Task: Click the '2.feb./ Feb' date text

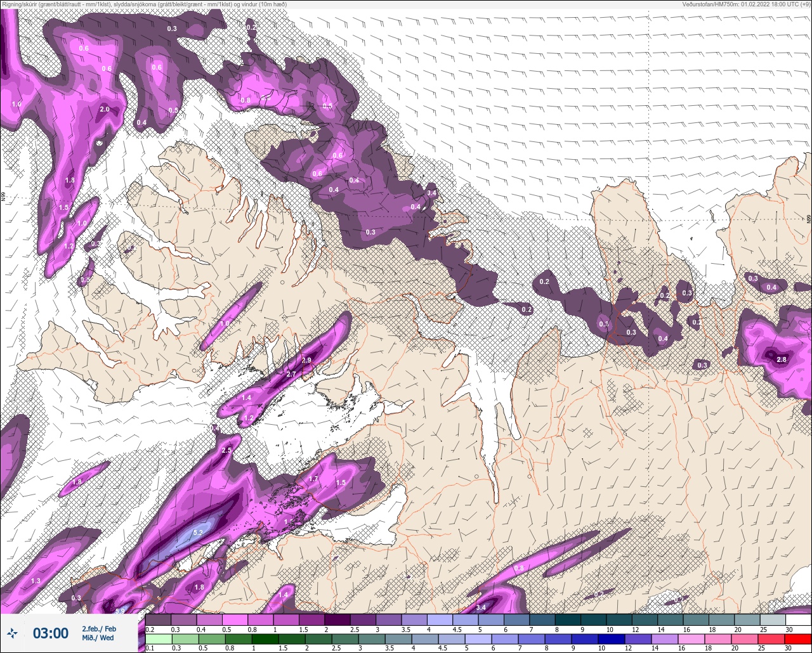Action: pyautogui.click(x=98, y=629)
